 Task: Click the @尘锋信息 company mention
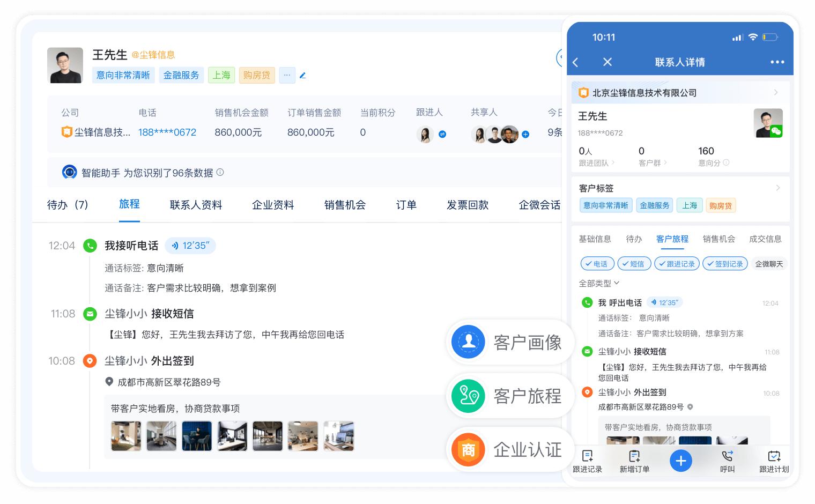pos(153,55)
